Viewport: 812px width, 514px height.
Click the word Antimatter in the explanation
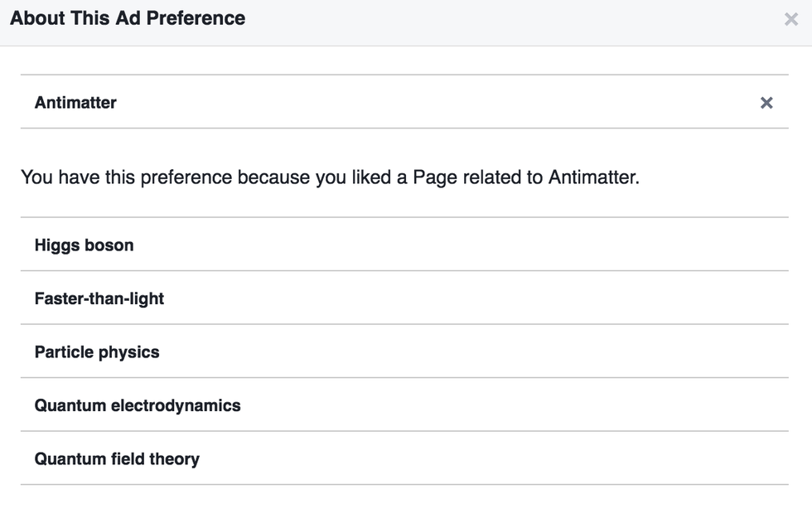592,177
